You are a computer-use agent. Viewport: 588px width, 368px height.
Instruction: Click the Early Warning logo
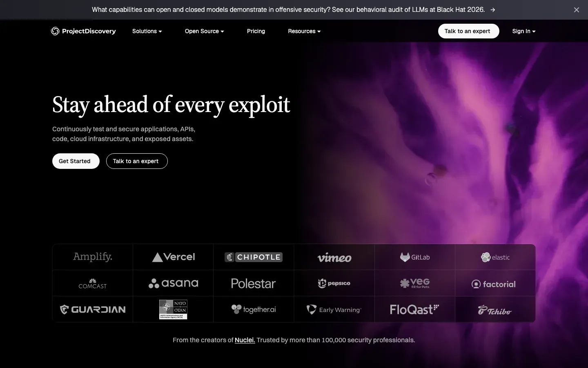[x=334, y=310]
